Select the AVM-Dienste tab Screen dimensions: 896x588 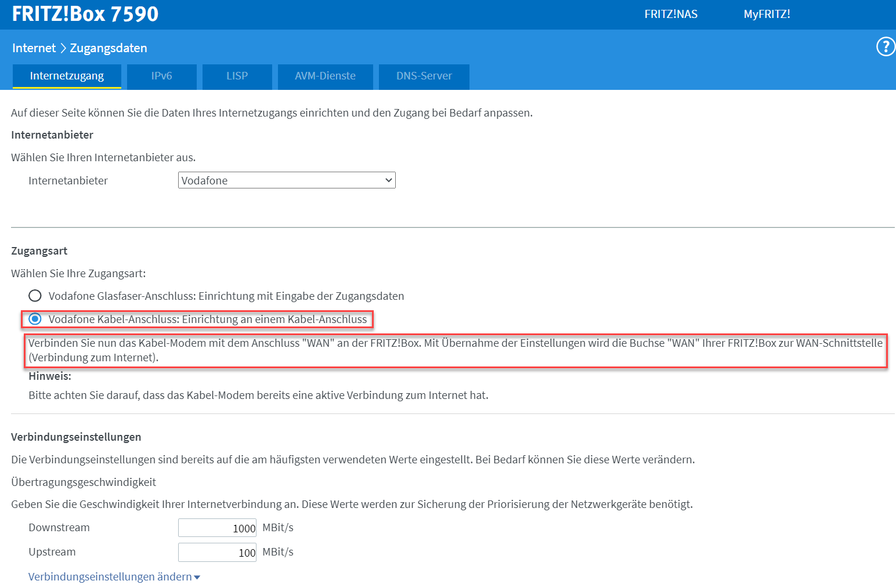[x=325, y=76]
